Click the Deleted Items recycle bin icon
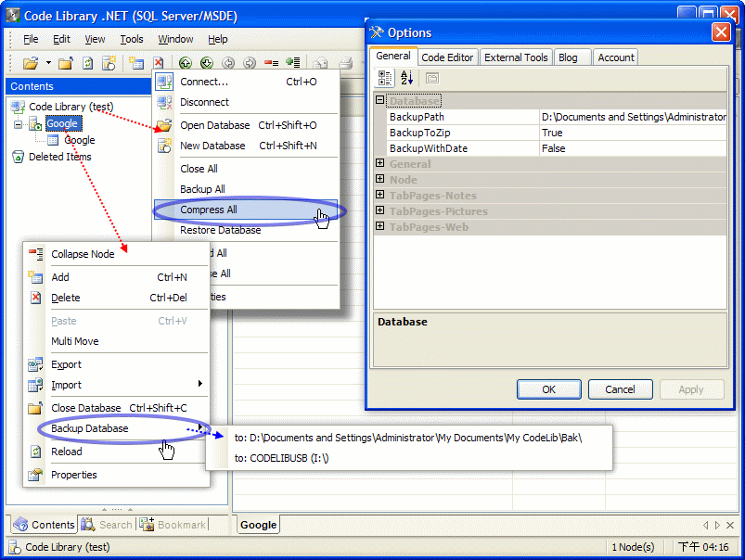The image size is (745, 560). [x=18, y=157]
